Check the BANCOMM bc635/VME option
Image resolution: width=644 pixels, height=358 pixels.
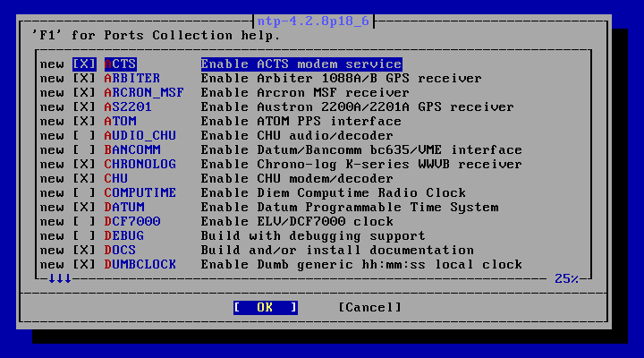84,150
